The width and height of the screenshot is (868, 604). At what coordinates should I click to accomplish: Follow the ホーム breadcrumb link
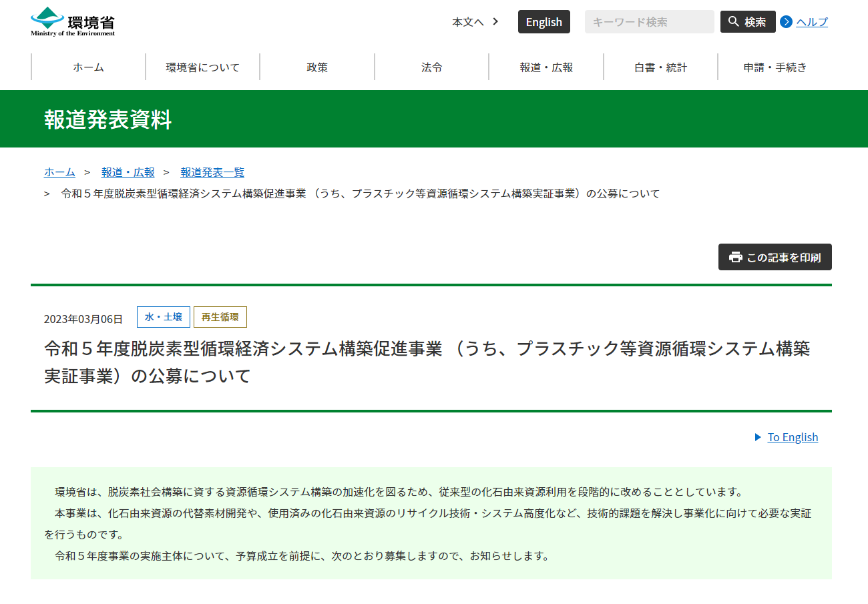click(59, 172)
